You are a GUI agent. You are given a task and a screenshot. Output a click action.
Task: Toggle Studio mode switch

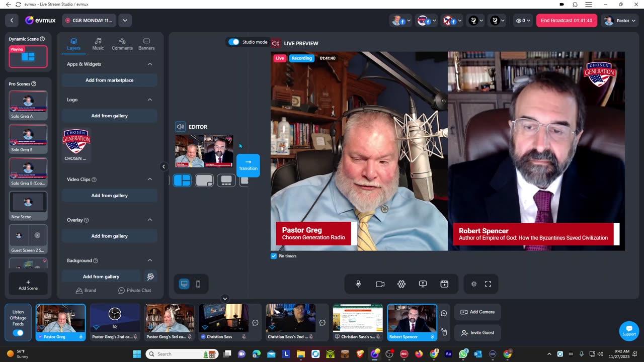coord(234,42)
